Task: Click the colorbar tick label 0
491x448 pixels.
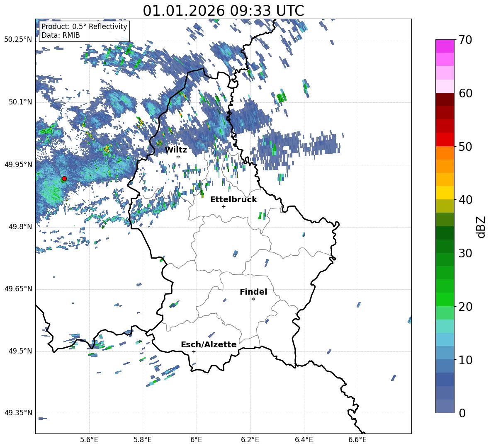Action: [x=462, y=413]
